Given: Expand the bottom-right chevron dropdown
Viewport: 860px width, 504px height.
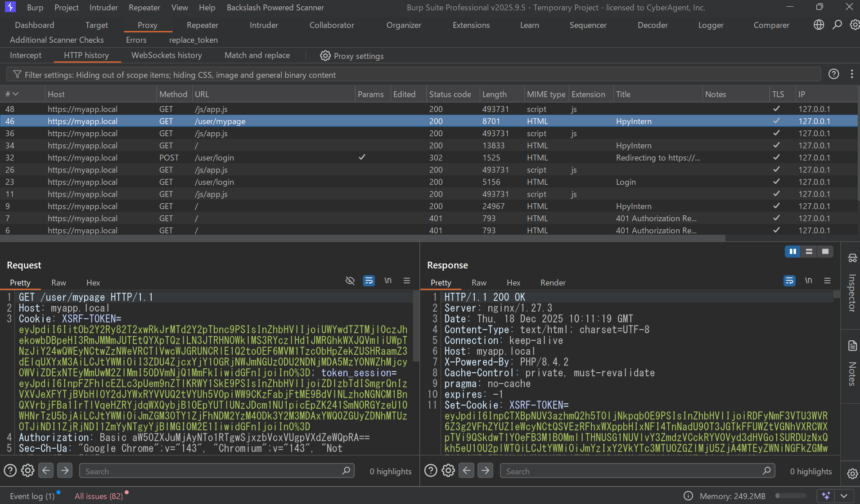Looking at the screenshot, I should [x=844, y=495].
